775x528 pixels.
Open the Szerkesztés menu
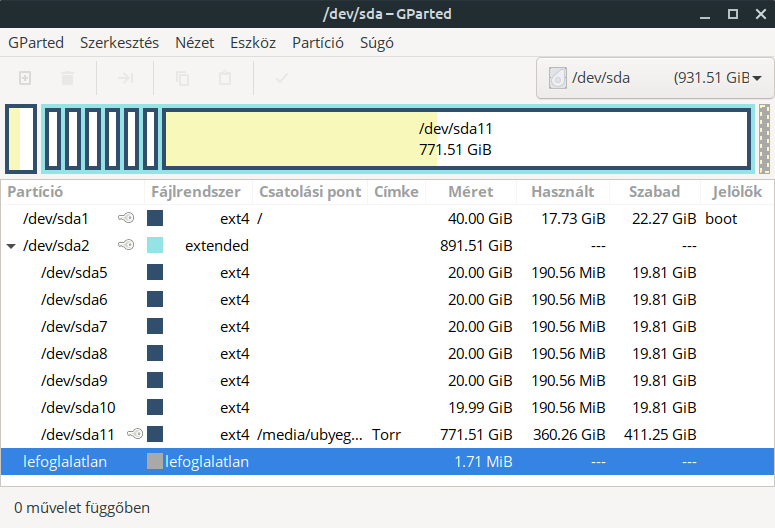pos(120,43)
